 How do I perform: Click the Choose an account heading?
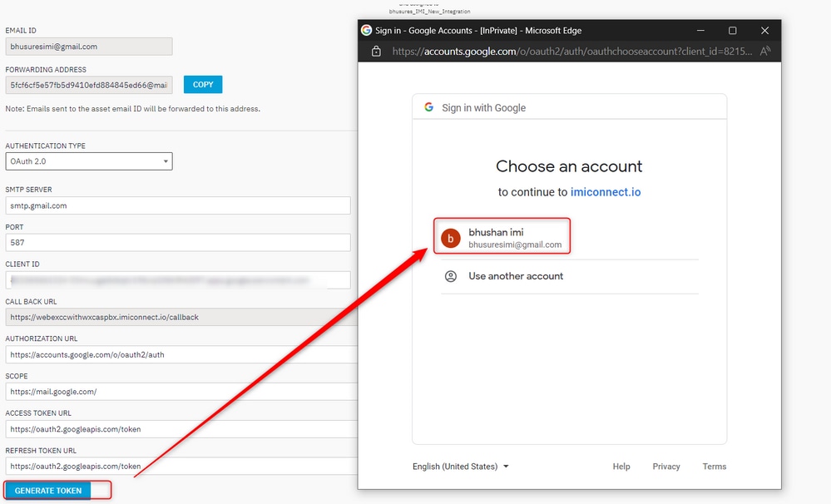pyautogui.click(x=569, y=166)
